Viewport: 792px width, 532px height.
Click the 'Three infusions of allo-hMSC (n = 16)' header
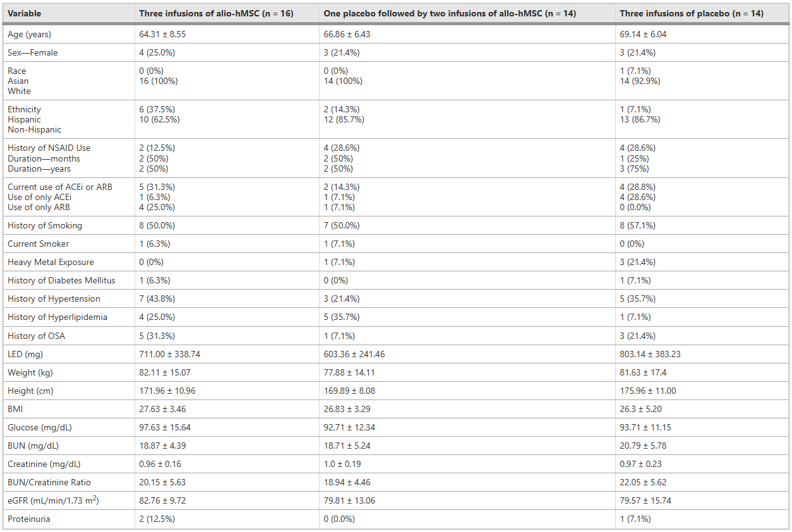click(216, 13)
